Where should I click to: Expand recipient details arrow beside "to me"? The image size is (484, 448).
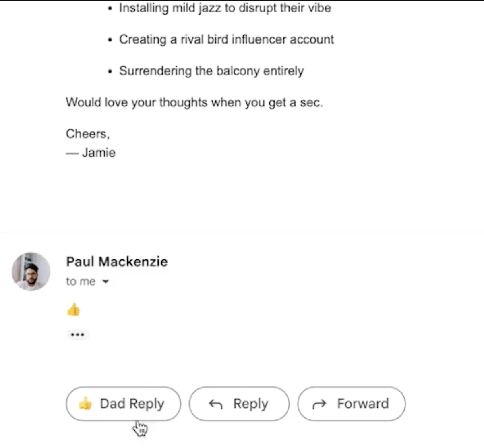[x=105, y=282]
